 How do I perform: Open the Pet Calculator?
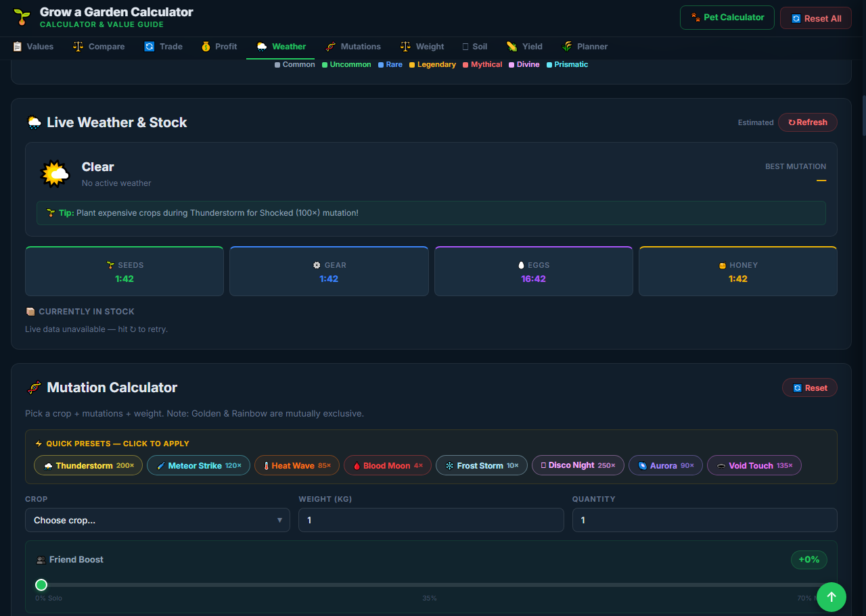pos(727,18)
